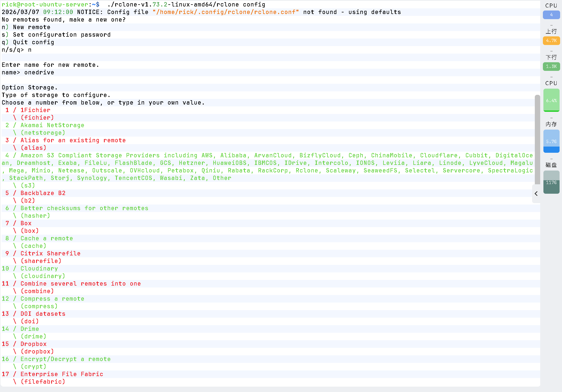Image resolution: width=562 pixels, height=392 pixels.
Task: Click the disk usage 117G gauge
Action: (x=551, y=182)
